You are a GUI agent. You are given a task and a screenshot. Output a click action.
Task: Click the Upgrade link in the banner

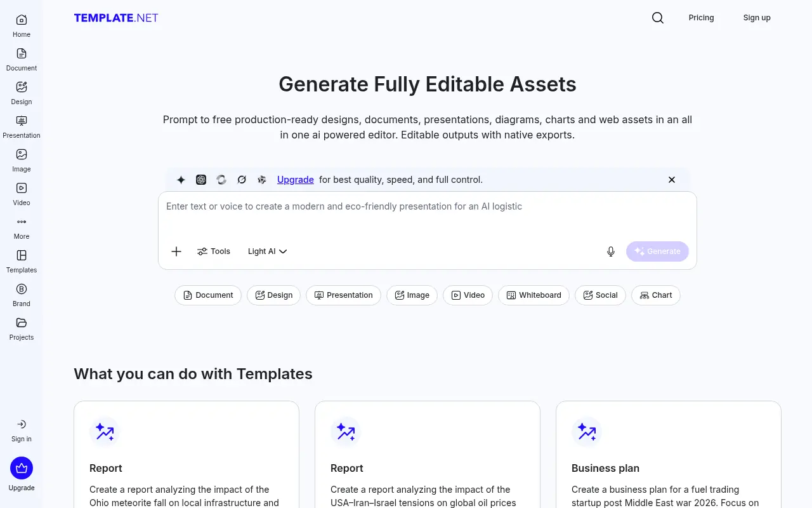pyautogui.click(x=295, y=180)
